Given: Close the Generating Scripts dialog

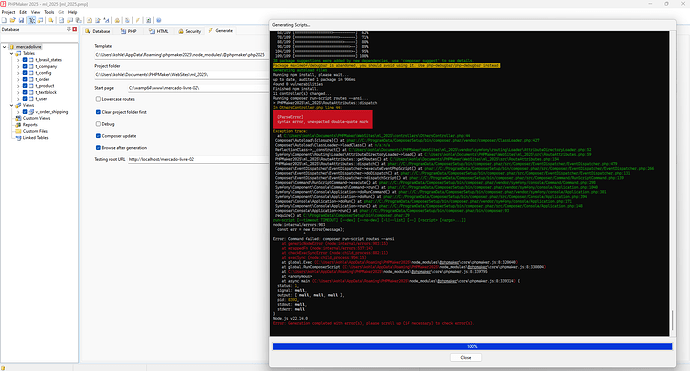Looking at the screenshot, I should 466,357.
